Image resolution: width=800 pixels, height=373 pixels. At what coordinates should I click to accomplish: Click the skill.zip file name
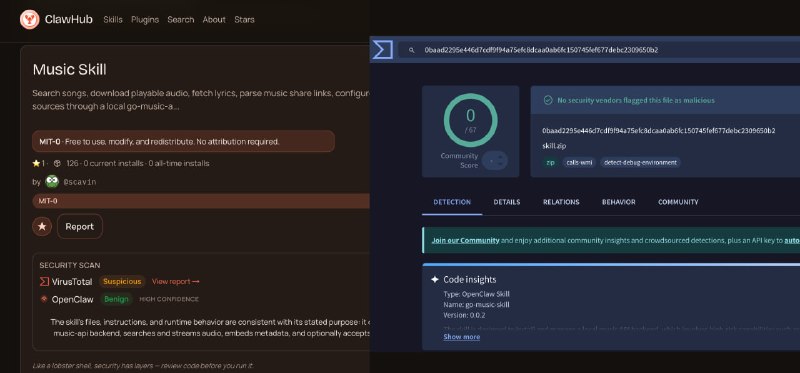click(x=554, y=146)
